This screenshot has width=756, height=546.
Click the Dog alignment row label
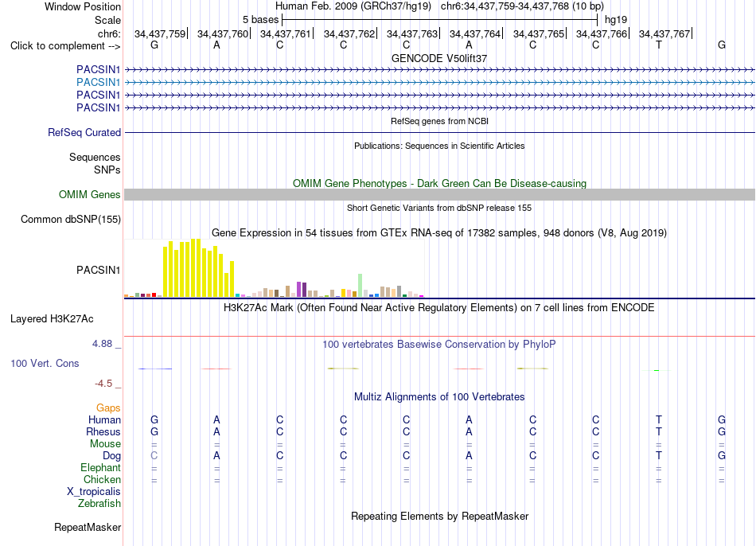pyautogui.click(x=111, y=456)
